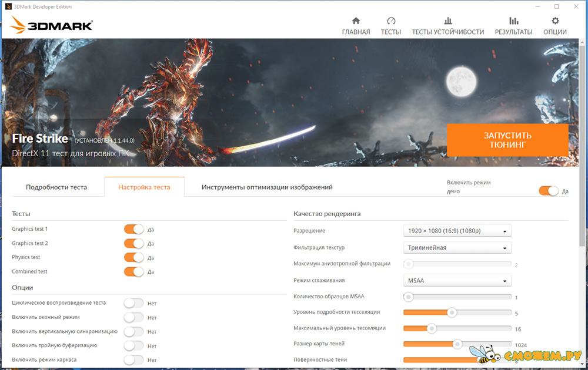Click the Максимальный уровень тесселяции slider
The width and height of the screenshot is (588, 370).
(x=457, y=328)
